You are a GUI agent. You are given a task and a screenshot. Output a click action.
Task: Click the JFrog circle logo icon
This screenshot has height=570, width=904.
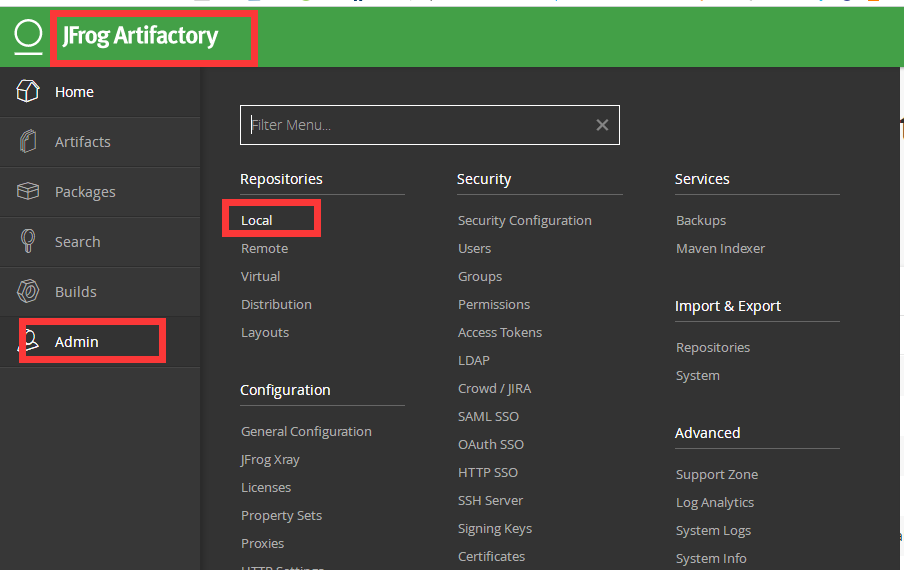coord(28,36)
